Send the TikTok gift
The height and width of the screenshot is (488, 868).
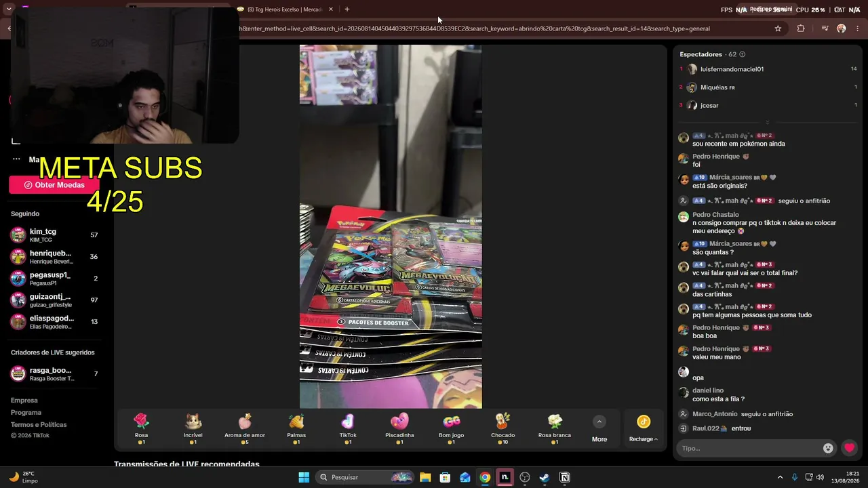[x=348, y=428]
